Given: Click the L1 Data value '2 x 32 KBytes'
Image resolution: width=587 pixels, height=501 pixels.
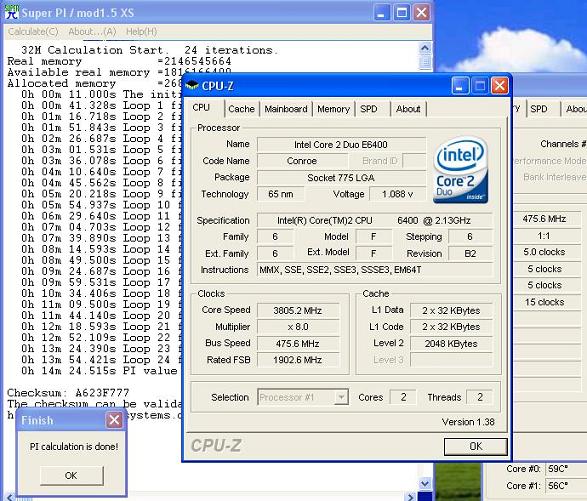Looking at the screenshot, I should [x=451, y=310].
